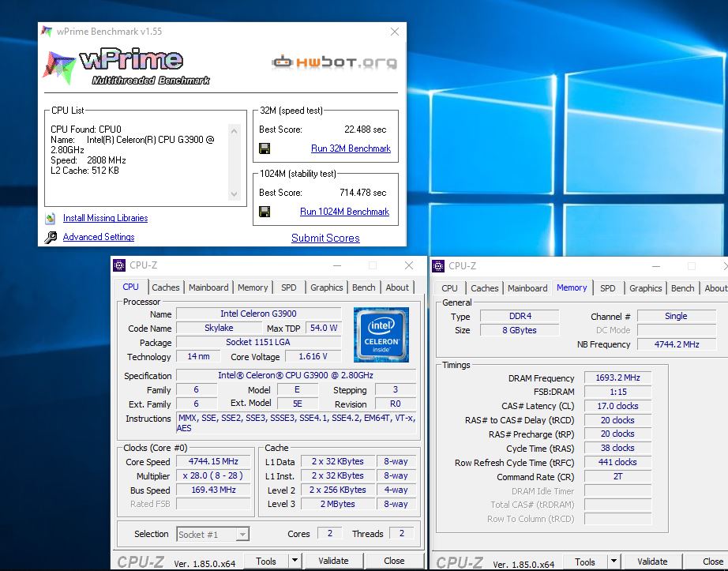Click the save icon for 1024M score
Screen dimensions: 728x571
tap(265, 212)
